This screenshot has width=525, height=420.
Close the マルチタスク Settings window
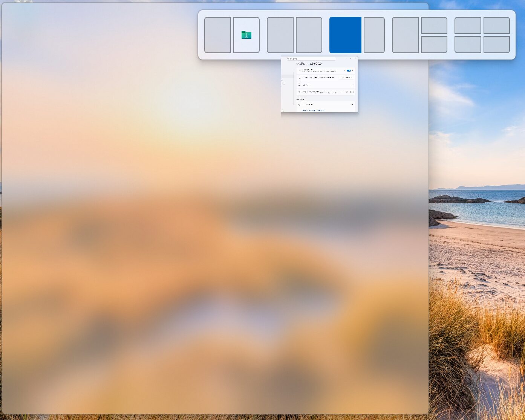355,58
